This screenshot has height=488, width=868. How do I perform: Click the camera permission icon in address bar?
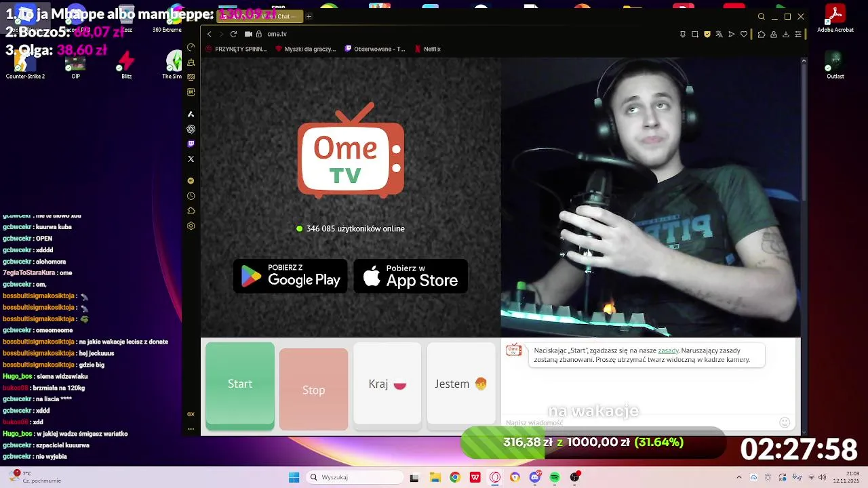pos(248,34)
